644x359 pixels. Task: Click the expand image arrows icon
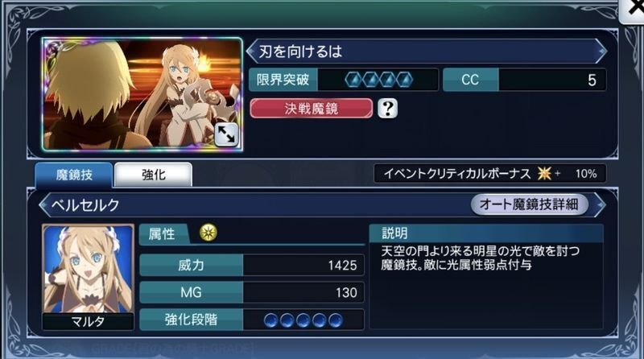[226, 134]
